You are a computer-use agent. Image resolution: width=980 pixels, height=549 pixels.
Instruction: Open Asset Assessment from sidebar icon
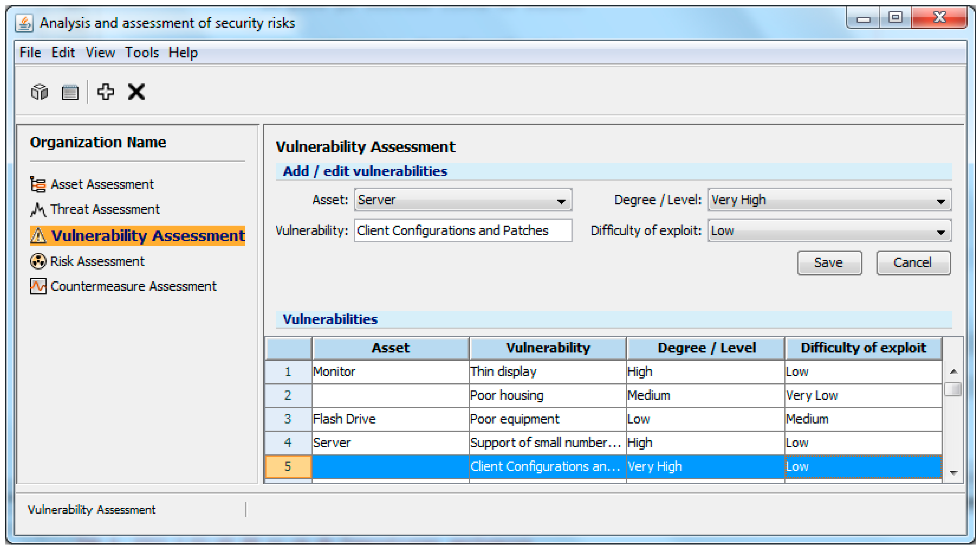click(x=38, y=184)
